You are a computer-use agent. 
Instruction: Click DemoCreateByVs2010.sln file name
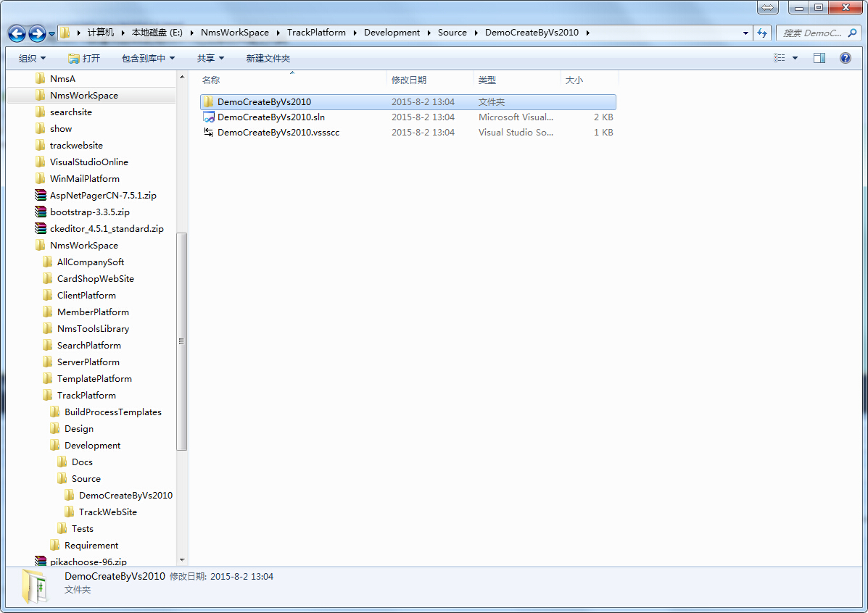271,117
